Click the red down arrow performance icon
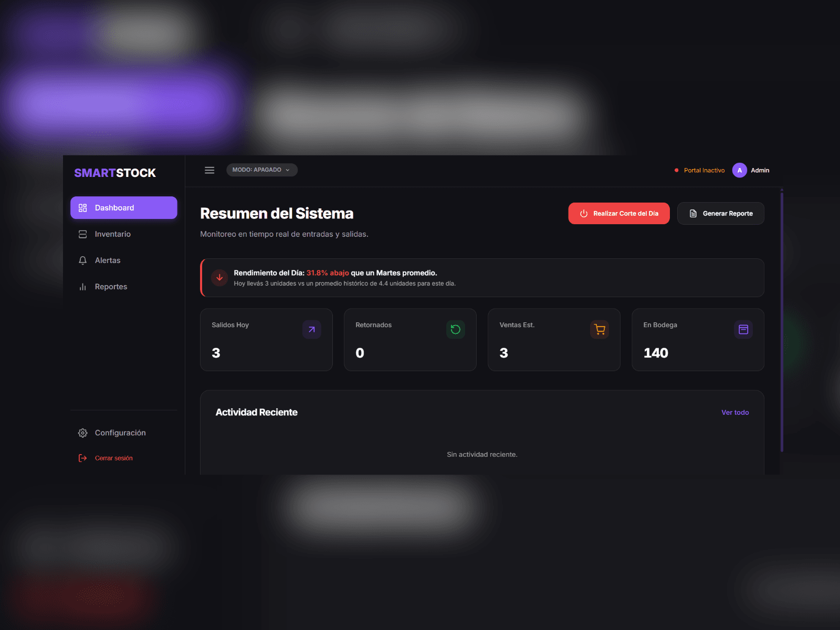The image size is (840, 630). tap(219, 278)
